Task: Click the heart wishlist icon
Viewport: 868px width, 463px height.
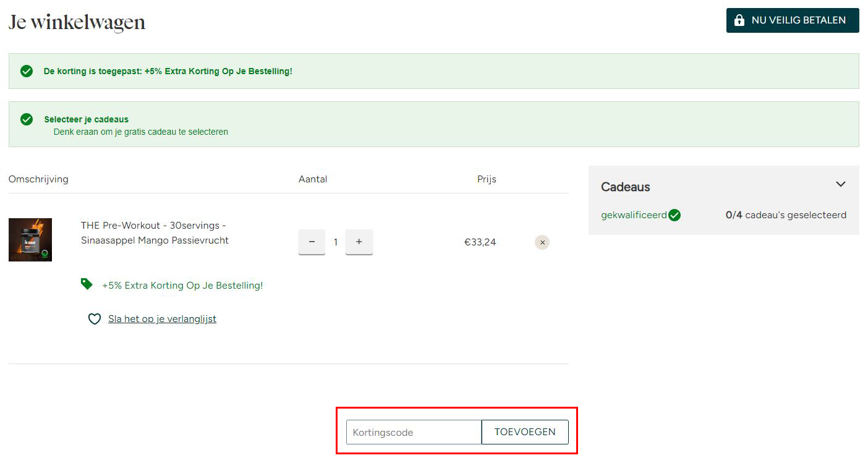Action: [94, 319]
